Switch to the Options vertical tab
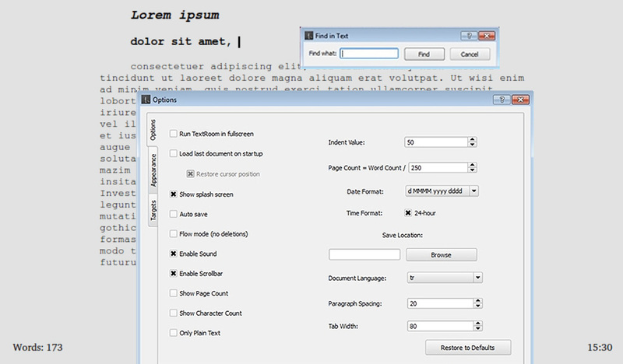Image resolution: width=623 pixels, height=364 pixels. point(153,130)
